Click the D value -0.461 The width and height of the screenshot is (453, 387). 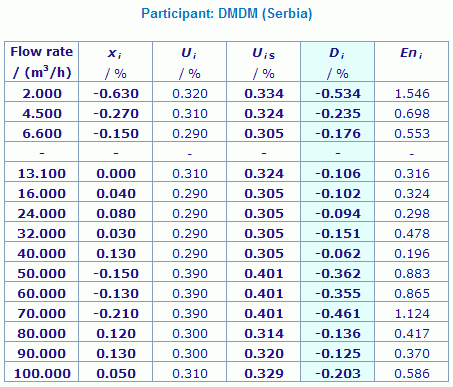[x=338, y=314]
